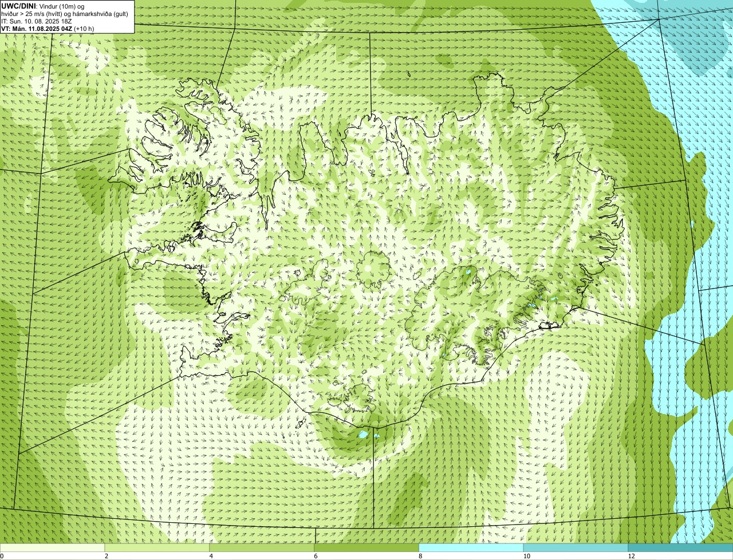Screen dimensions: 733x560
Task: Click the legend tick label "0"
Action: pyautogui.click(x=2, y=556)
